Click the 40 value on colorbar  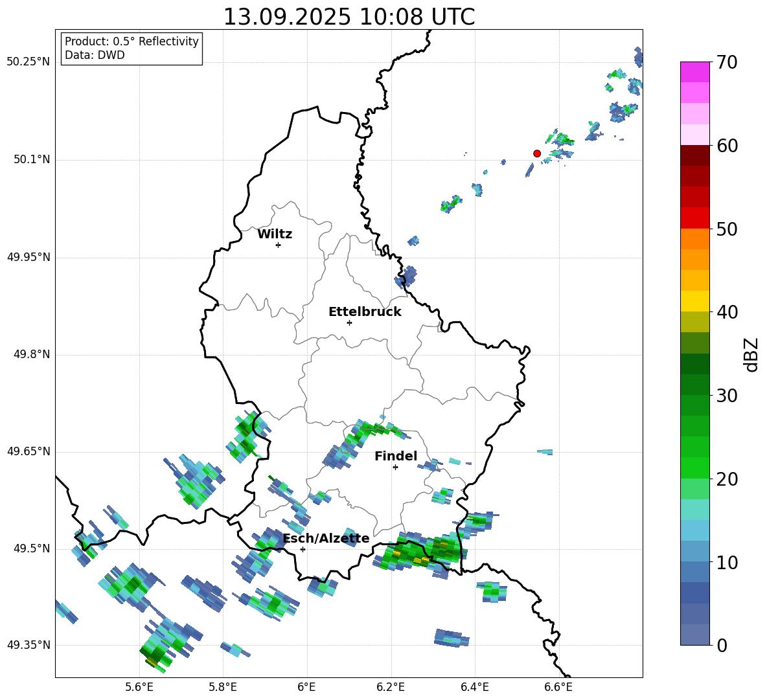point(727,312)
